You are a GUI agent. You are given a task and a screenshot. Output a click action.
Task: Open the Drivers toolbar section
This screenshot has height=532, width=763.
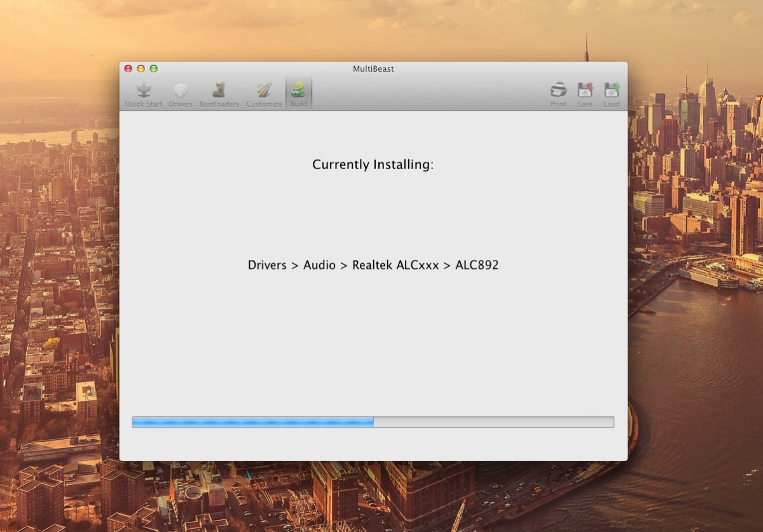tap(181, 95)
